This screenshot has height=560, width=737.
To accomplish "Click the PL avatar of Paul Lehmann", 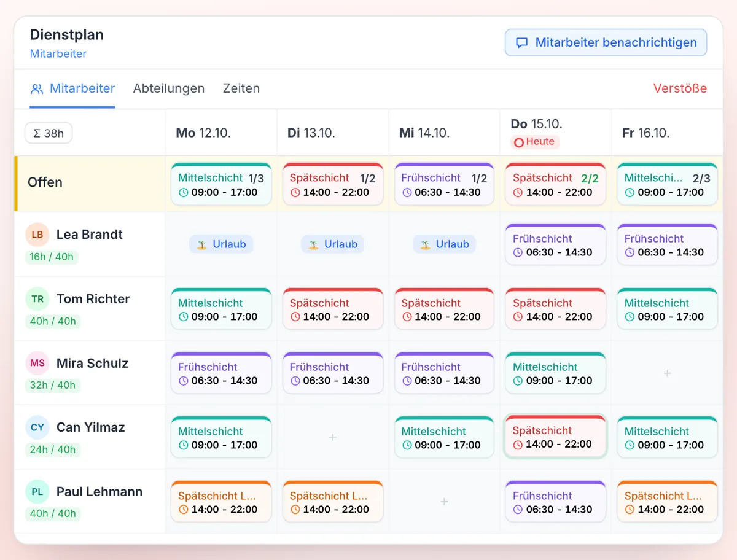I will point(37,492).
